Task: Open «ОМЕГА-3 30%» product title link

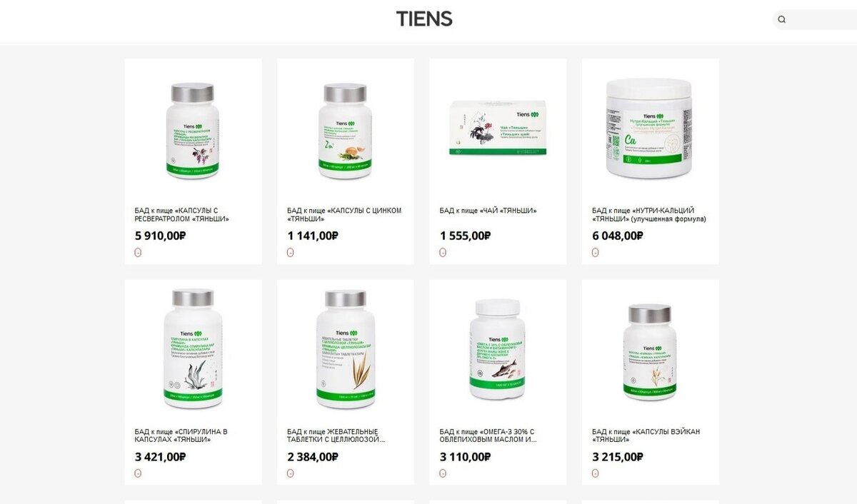Action: [x=488, y=435]
